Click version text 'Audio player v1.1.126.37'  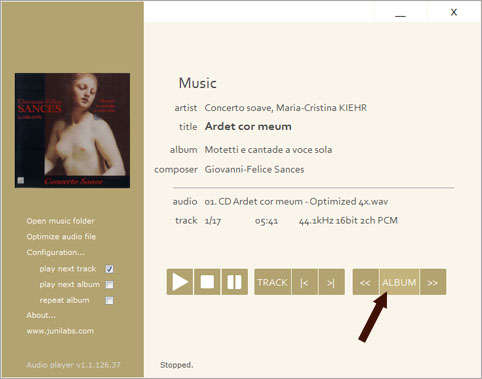click(73, 365)
